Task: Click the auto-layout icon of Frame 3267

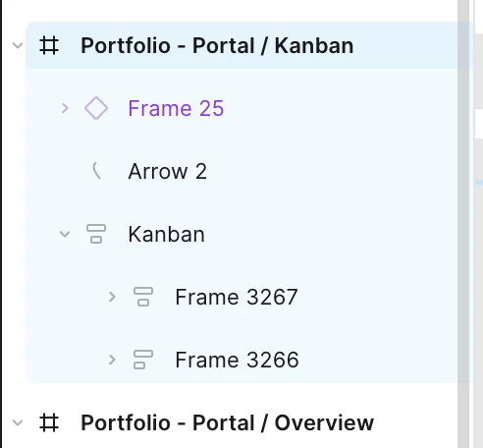Action: point(143,297)
